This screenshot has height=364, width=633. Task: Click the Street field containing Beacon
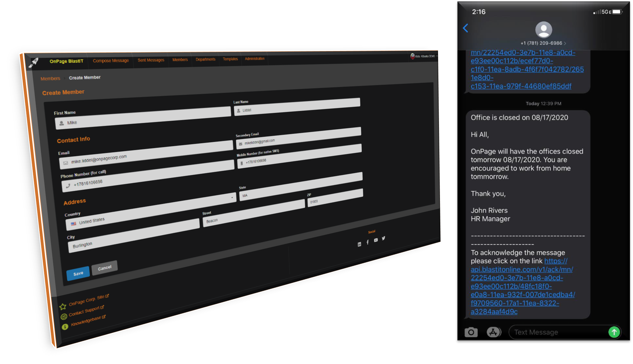tap(254, 213)
